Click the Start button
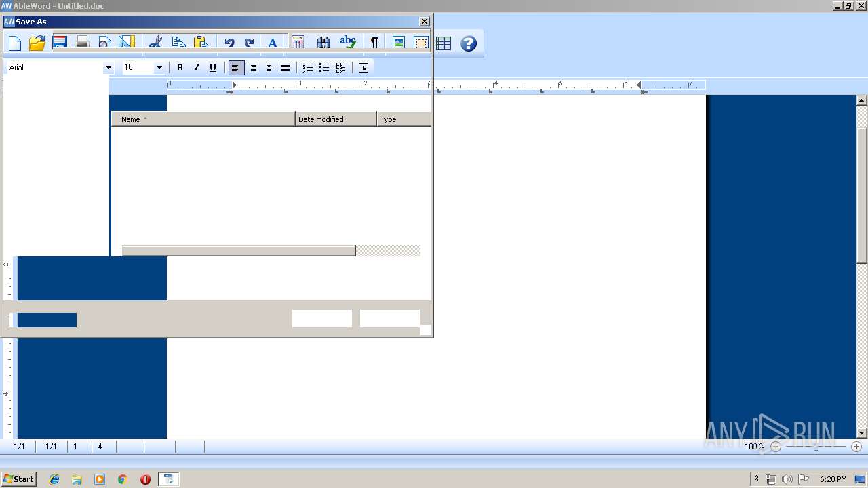868x488 pixels. pos(18,479)
